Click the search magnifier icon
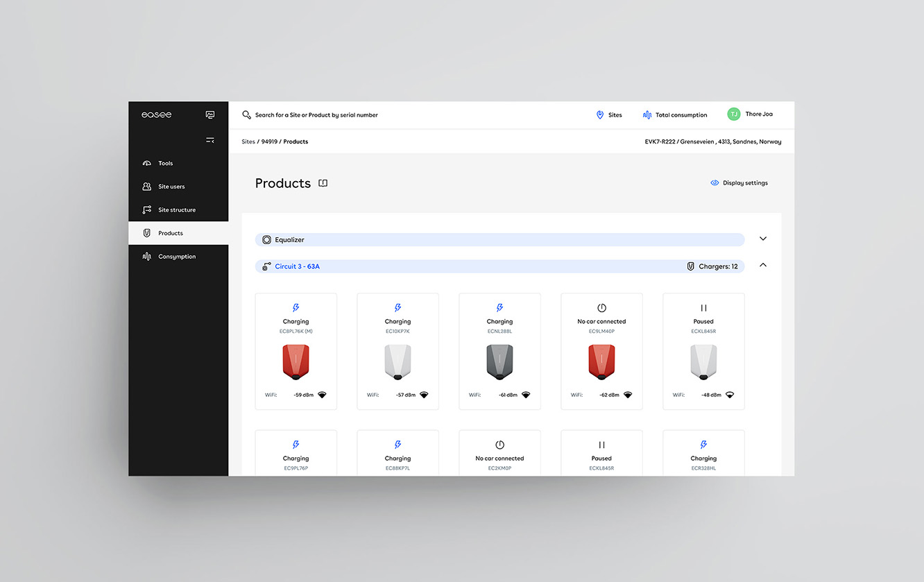 246,115
